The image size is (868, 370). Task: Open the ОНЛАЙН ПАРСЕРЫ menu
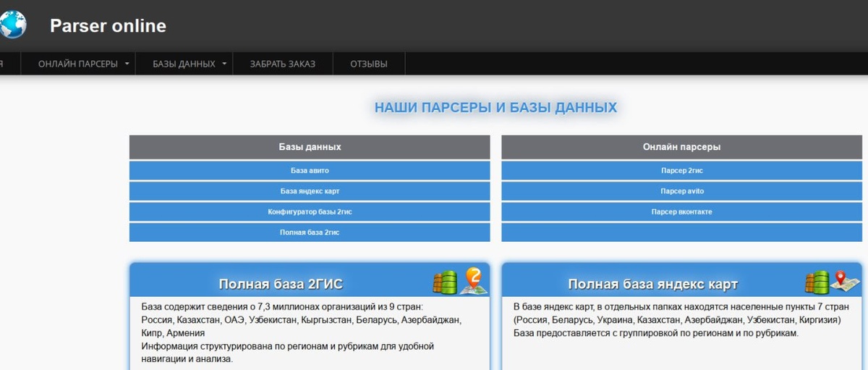click(x=78, y=64)
